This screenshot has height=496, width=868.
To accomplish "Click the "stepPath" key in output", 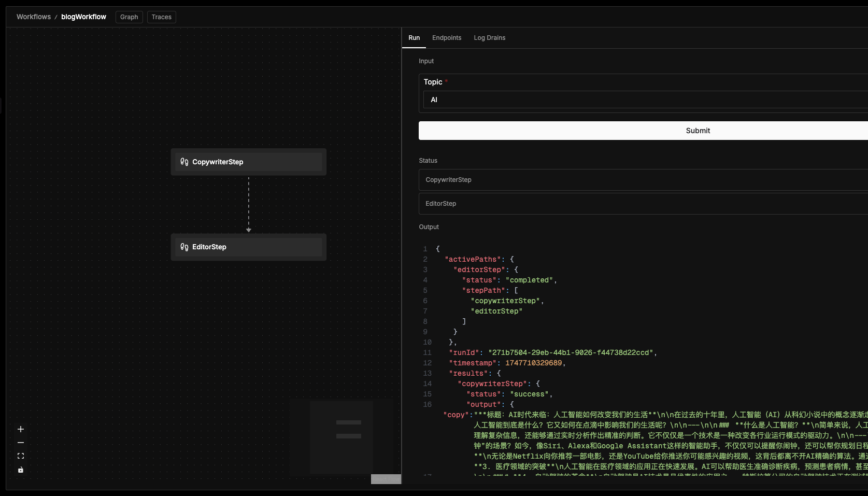I will [x=483, y=290].
